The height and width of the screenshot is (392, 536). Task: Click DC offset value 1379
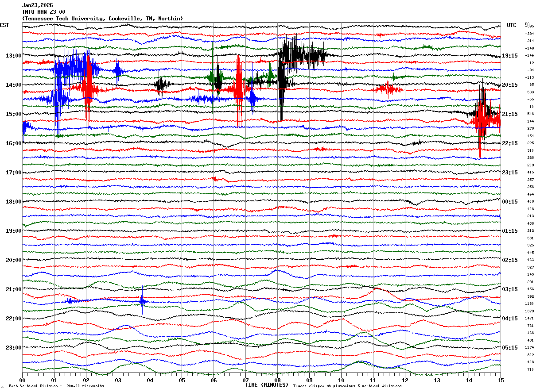click(x=529, y=311)
